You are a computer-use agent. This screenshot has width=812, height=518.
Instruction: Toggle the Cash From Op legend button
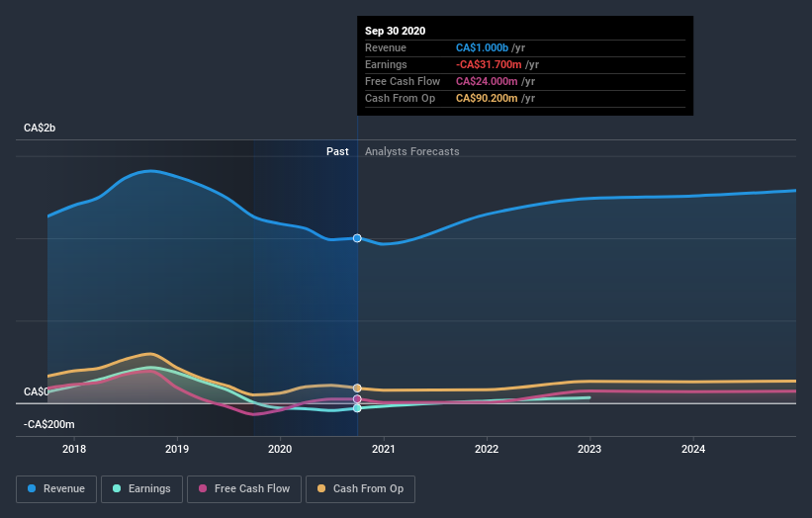click(x=360, y=489)
